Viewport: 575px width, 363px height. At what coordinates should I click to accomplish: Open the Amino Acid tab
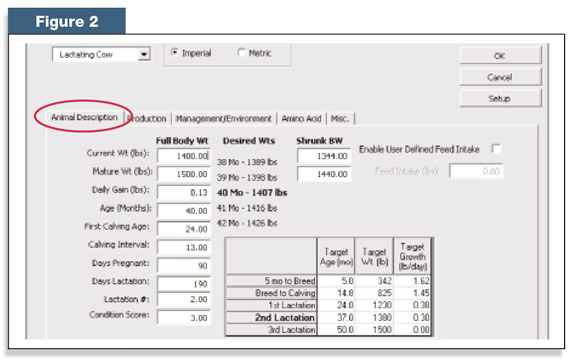coord(301,119)
